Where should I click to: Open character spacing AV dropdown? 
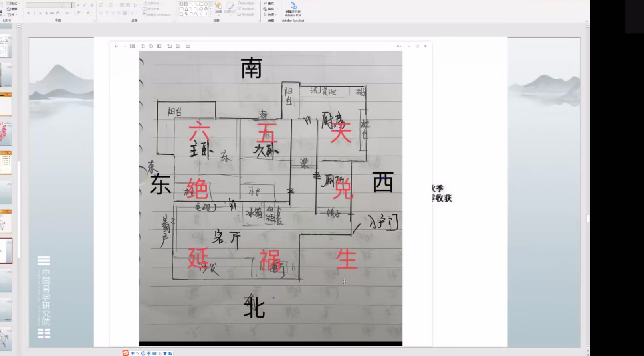coord(59,13)
